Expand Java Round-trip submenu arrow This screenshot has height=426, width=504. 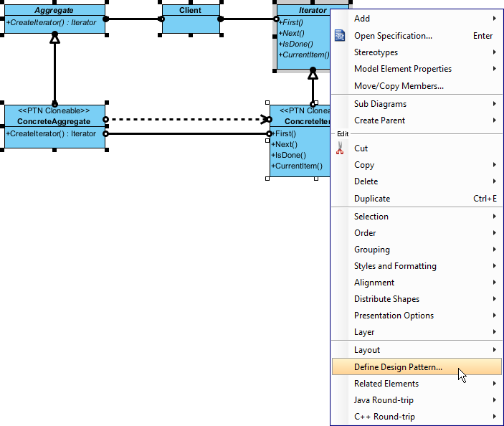click(495, 400)
